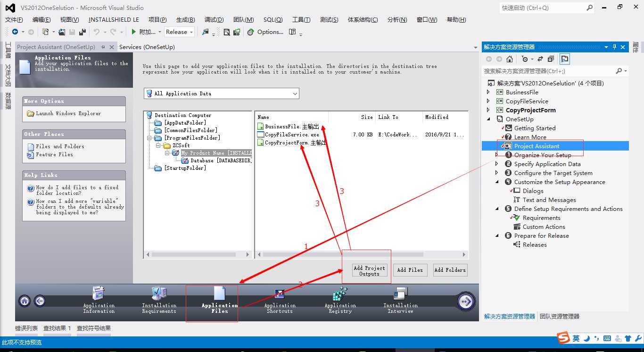Click the Files and Folders link

click(x=60, y=146)
